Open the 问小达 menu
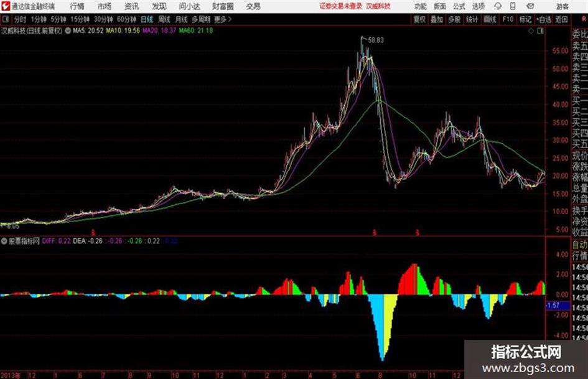Viewport: 588px width, 379px height. (189, 6)
